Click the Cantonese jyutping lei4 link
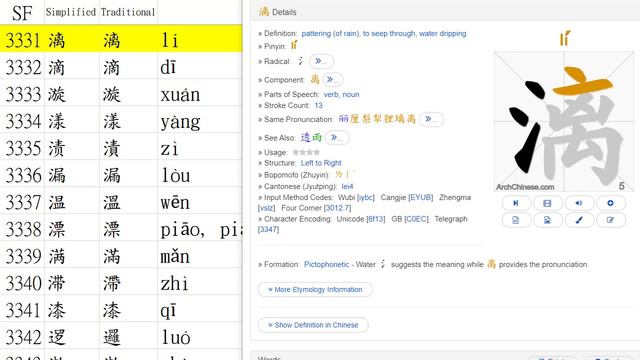 [347, 187]
